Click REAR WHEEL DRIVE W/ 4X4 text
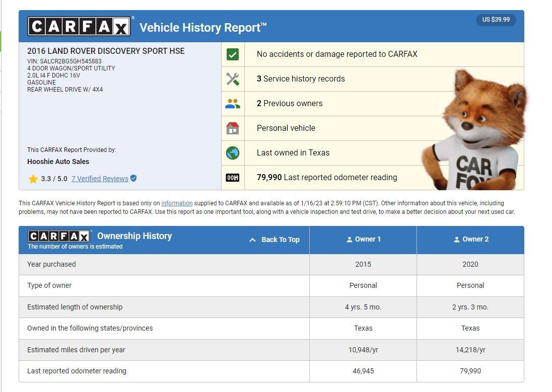552x392 pixels. click(65, 90)
